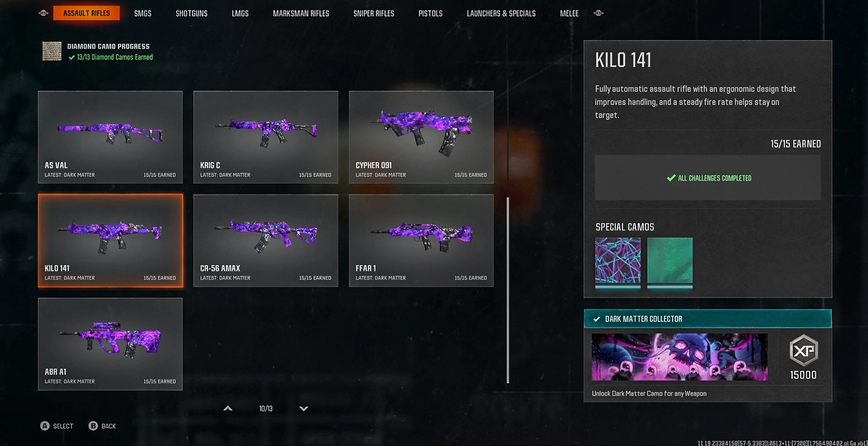Click the left bumper icon before Assault Rifles
Screen dimensions: 868x446
[x=43, y=13]
